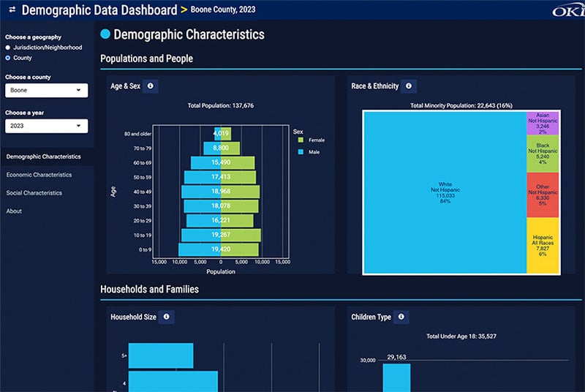
Task: Open the Race & Ethnicity info icon
Action: 409,86
